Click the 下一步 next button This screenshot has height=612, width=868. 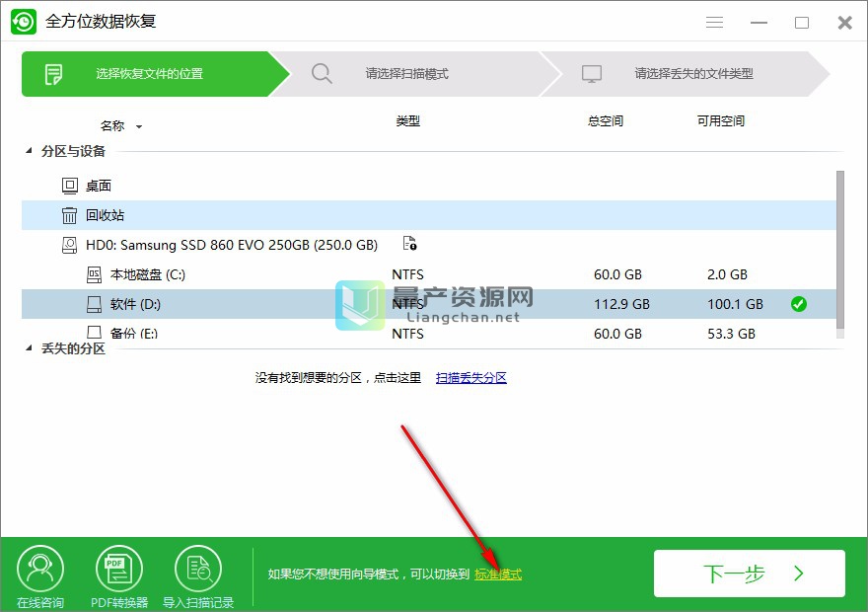[x=750, y=574]
